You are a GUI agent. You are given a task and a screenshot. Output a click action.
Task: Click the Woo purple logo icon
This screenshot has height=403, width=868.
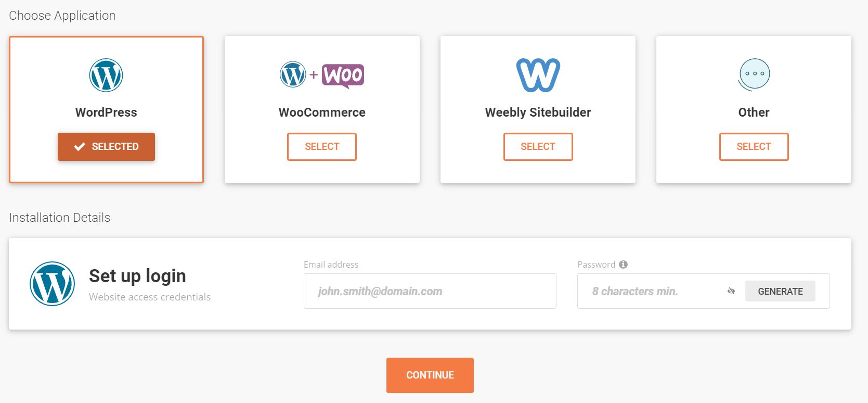pyautogui.click(x=343, y=75)
